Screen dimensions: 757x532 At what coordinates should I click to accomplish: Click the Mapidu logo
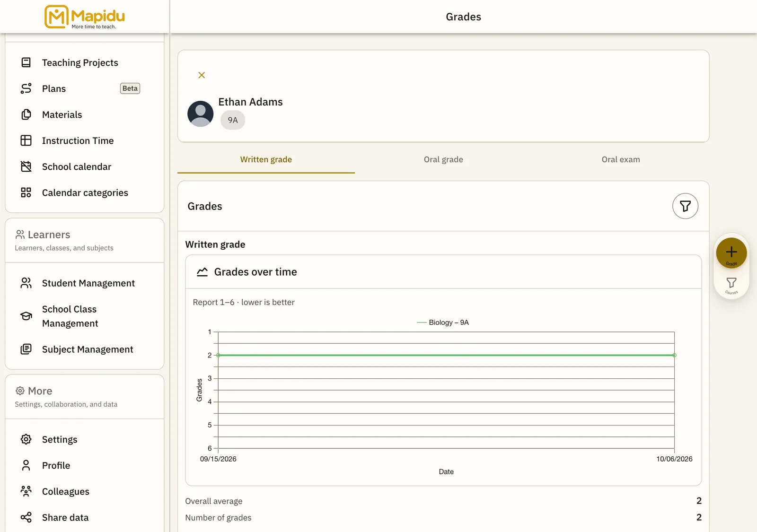(85, 17)
